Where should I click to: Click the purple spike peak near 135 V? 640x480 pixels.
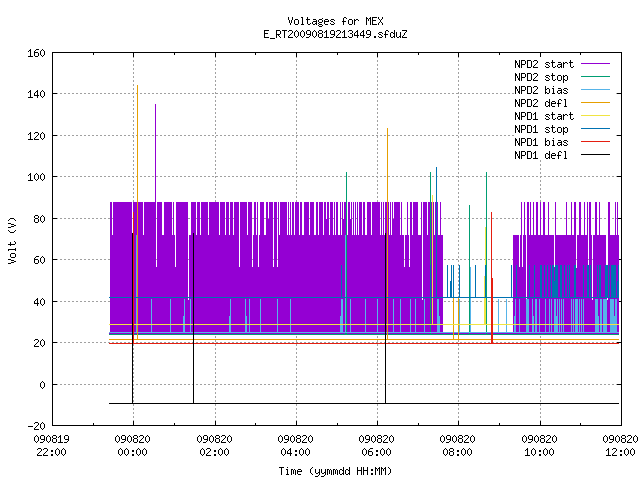(x=156, y=105)
